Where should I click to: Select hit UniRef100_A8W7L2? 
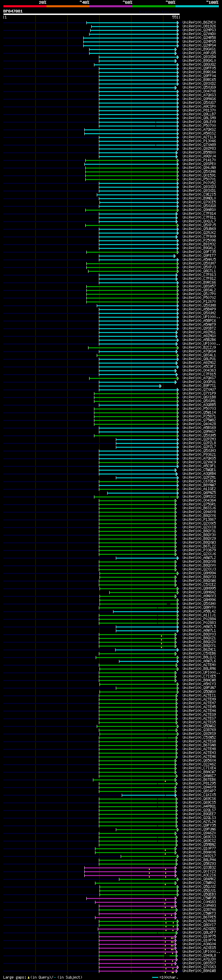pyautogui.click(x=199, y=558)
